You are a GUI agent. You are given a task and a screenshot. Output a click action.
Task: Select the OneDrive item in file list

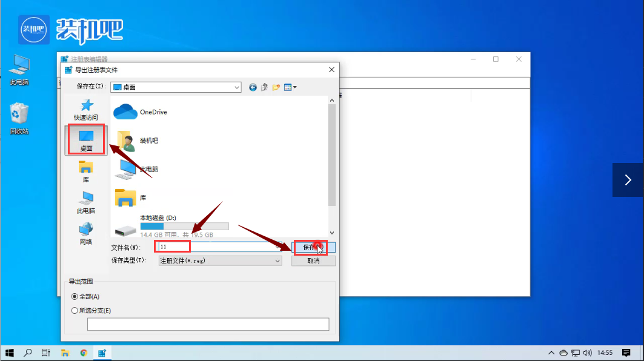(153, 112)
